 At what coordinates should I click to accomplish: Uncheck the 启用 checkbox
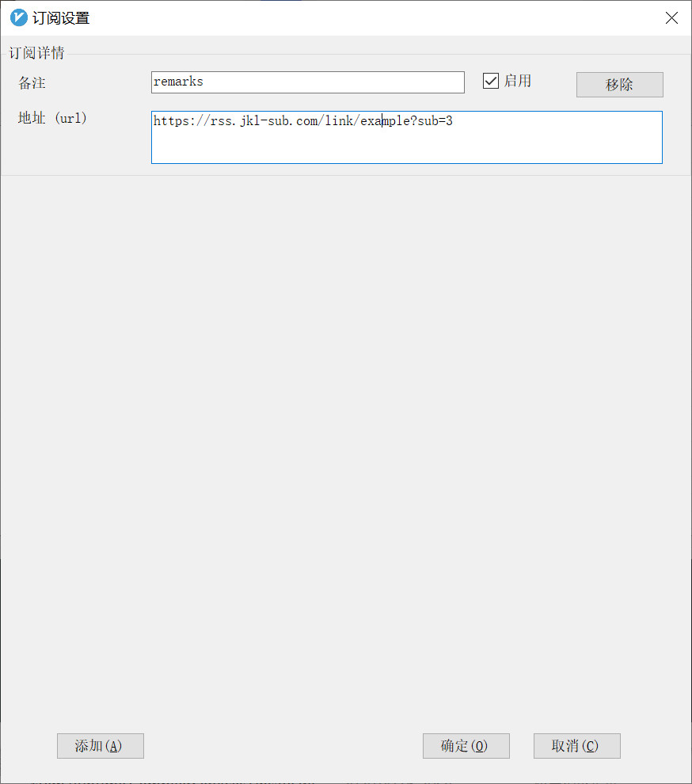[491, 81]
